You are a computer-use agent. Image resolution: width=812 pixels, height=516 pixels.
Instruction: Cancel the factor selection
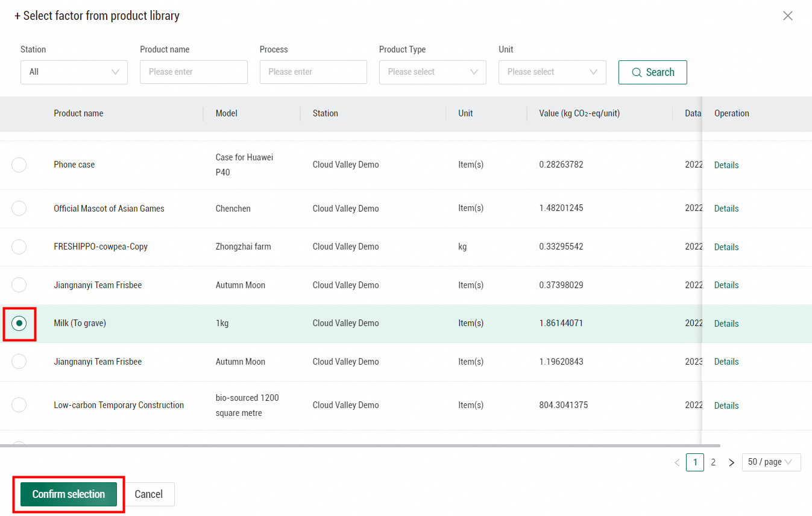click(149, 494)
